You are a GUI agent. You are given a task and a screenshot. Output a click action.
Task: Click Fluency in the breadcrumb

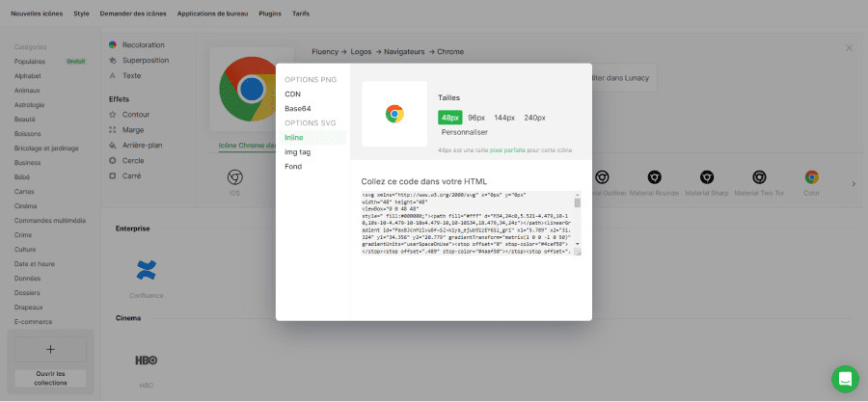[x=325, y=51]
